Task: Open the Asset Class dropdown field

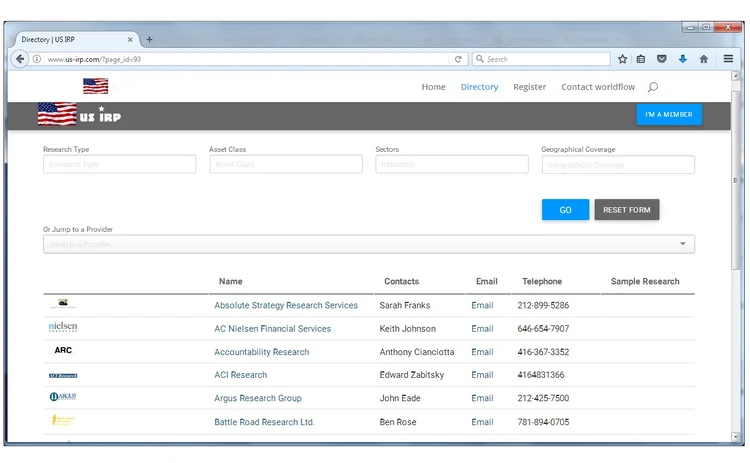Action: click(286, 165)
